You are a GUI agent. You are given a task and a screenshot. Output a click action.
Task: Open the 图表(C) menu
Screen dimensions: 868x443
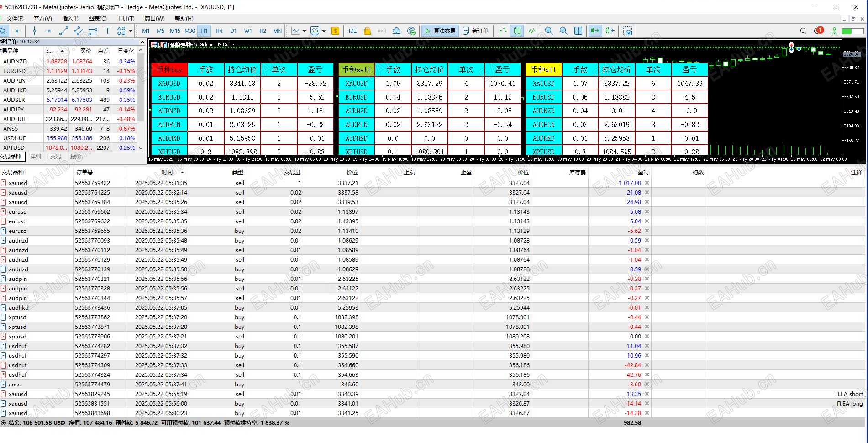(x=97, y=19)
